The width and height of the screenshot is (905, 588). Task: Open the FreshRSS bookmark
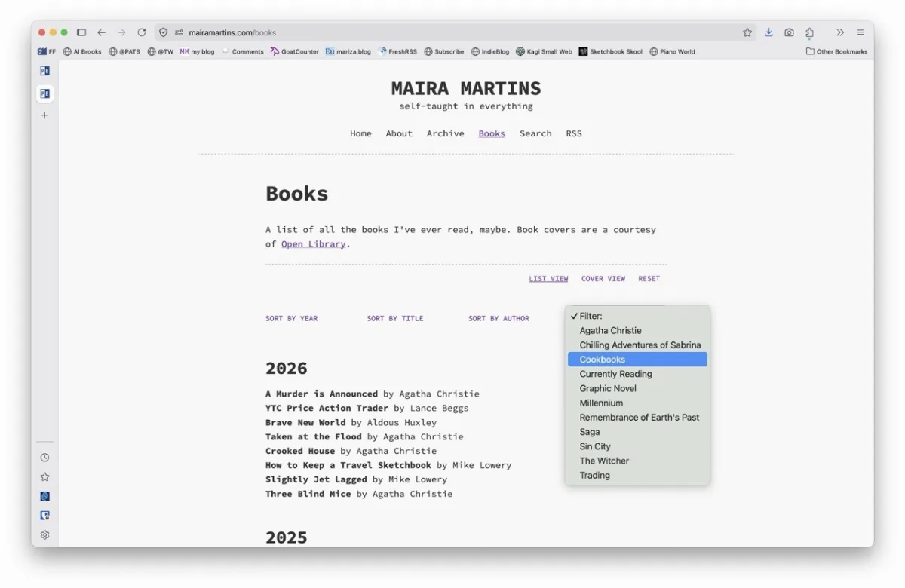pos(397,52)
